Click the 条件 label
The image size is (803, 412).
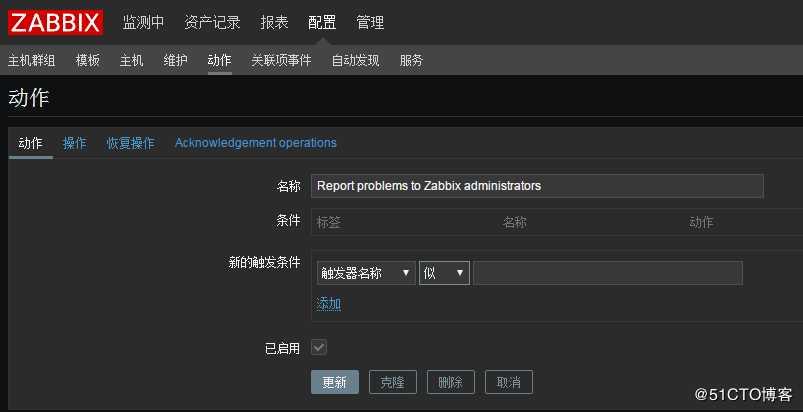(x=288, y=221)
